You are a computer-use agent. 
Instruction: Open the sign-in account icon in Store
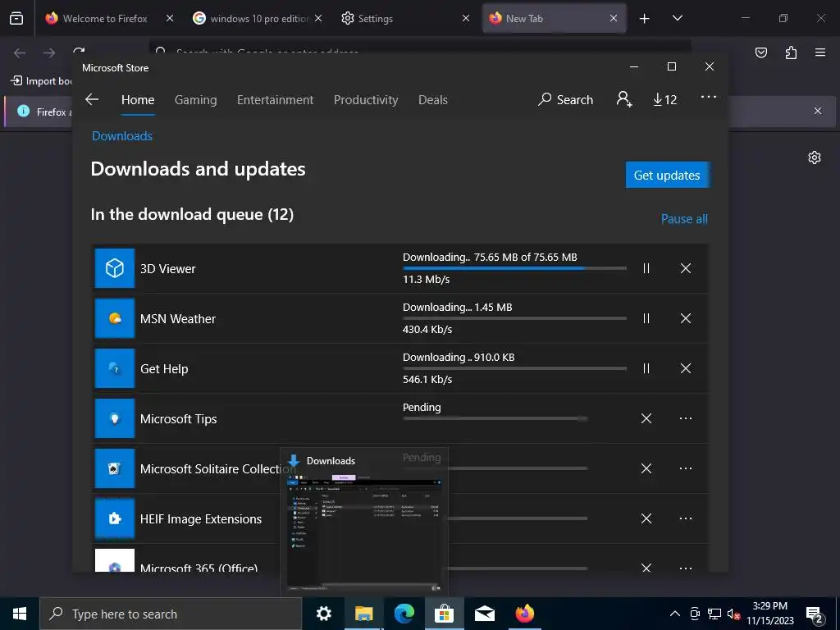[x=624, y=99]
